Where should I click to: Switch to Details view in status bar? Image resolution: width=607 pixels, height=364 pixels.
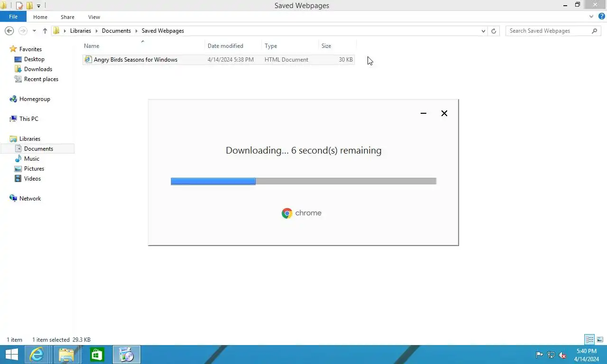tap(589, 339)
